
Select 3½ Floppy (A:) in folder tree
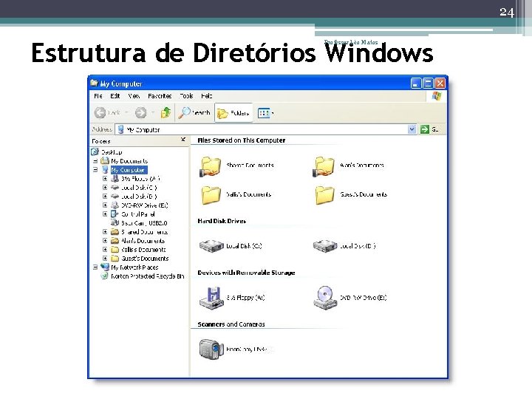140,179
